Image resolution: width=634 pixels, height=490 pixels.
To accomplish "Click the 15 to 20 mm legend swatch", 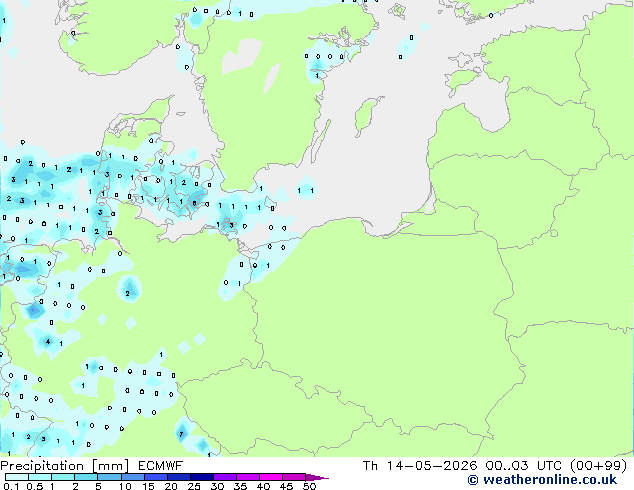I will click(x=156, y=477).
